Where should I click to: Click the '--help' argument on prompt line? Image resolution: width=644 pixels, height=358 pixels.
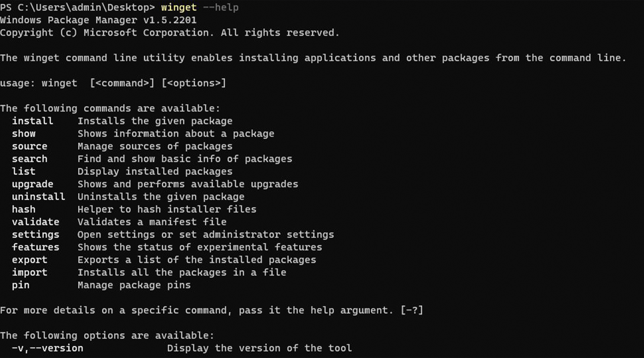pyautogui.click(x=221, y=7)
